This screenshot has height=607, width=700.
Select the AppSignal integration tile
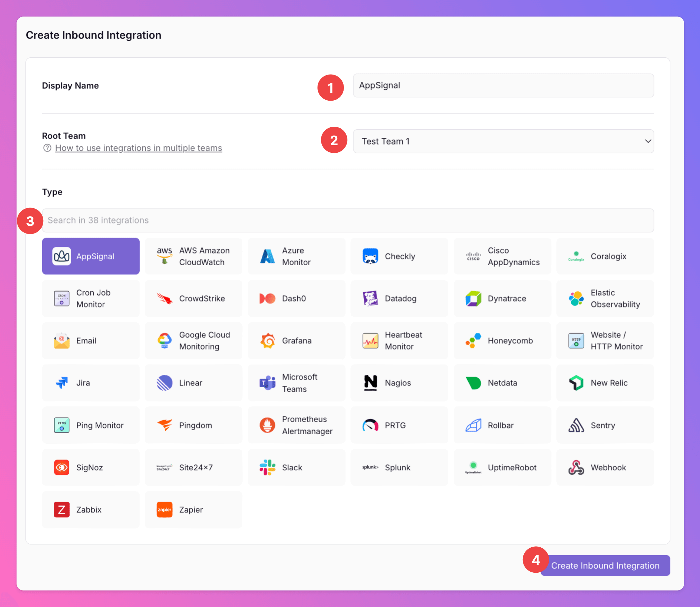click(x=90, y=256)
